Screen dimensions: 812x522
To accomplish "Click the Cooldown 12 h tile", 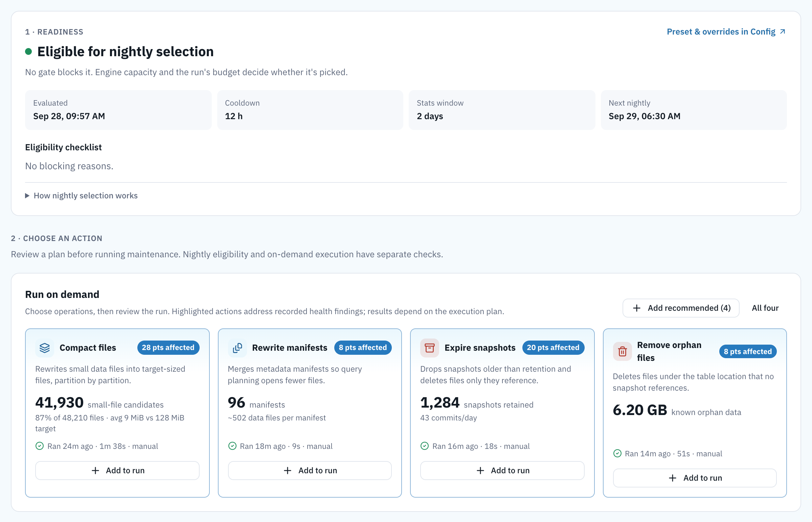I will tap(310, 110).
